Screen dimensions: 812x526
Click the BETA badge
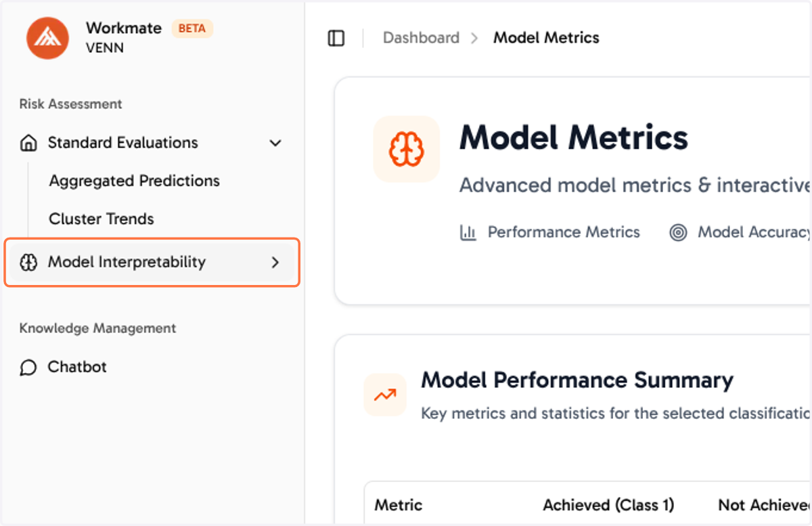point(192,29)
